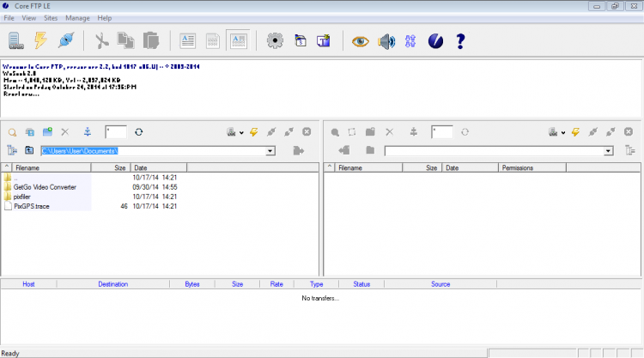Open Site Manager from the main toolbar

click(x=15, y=40)
